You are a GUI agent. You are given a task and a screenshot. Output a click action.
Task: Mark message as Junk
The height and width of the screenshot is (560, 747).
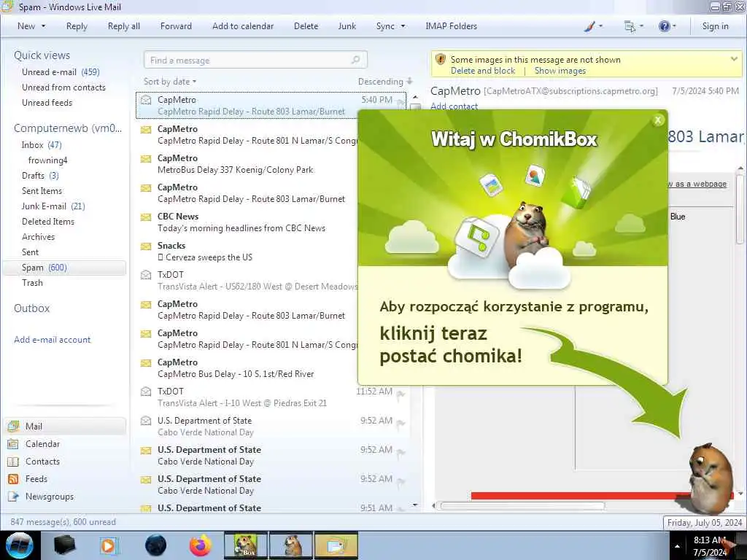[347, 26]
